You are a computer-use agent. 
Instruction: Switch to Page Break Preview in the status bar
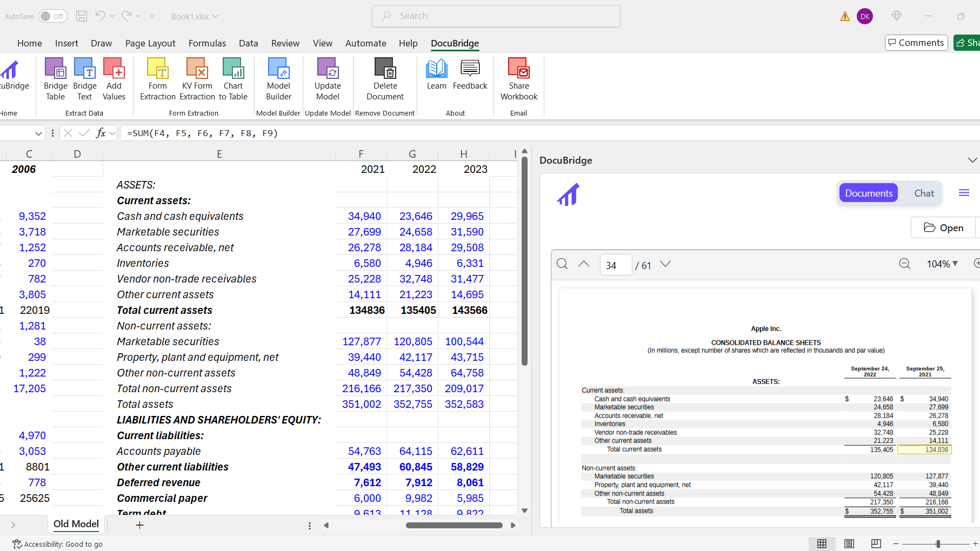pyautogui.click(x=876, y=544)
